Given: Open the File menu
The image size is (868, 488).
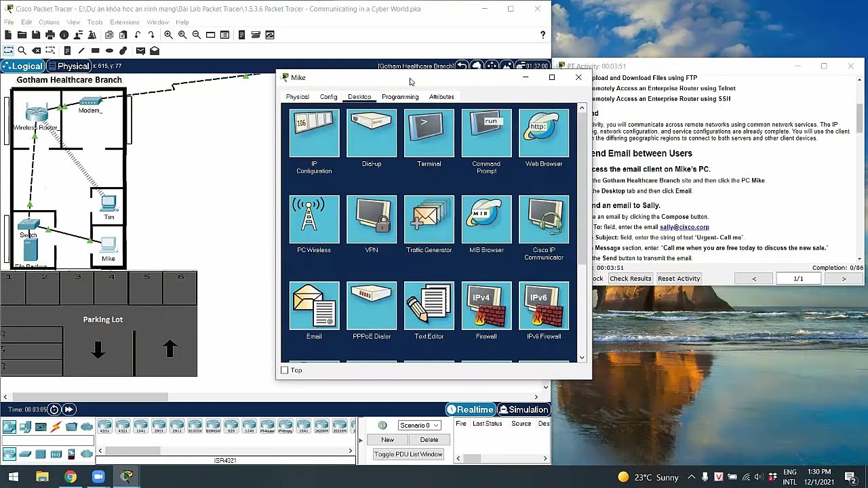Looking at the screenshot, I should coord(9,22).
